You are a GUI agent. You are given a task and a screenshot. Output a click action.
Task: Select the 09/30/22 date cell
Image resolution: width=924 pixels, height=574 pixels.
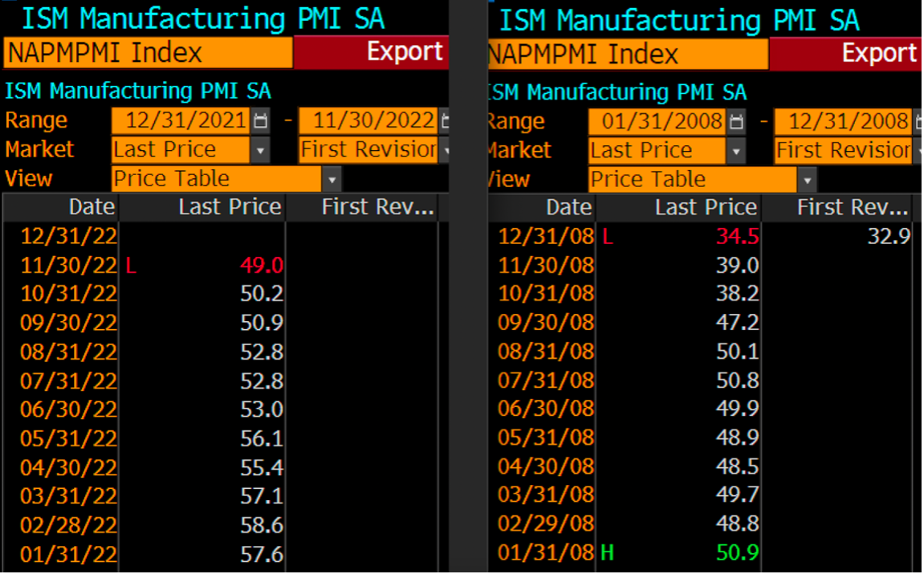(x=69, y=323)
